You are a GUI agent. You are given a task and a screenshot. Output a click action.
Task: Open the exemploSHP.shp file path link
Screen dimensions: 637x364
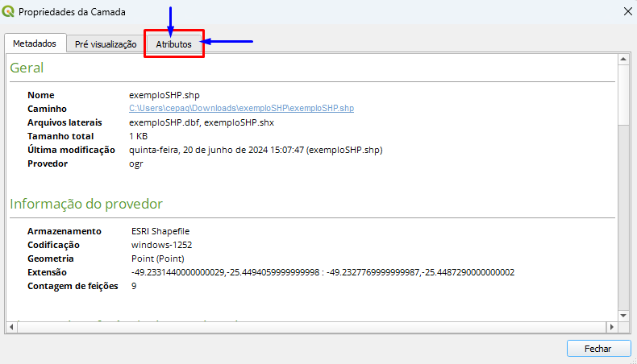pos(241,109)
